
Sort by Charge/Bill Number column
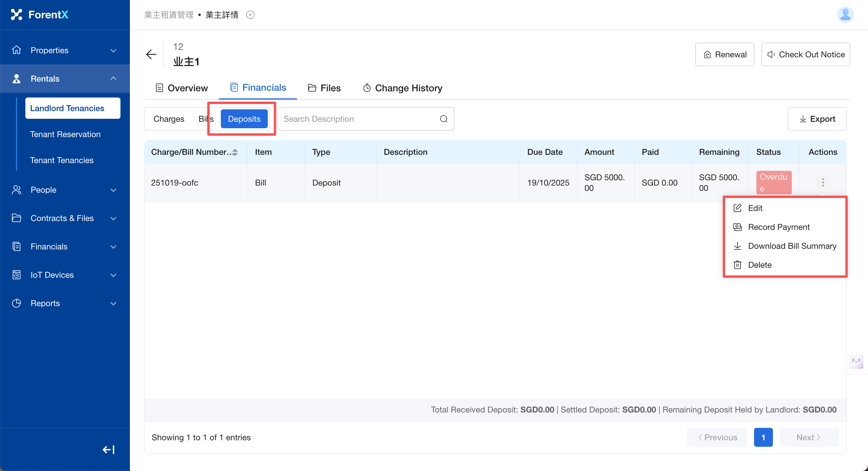235,152
